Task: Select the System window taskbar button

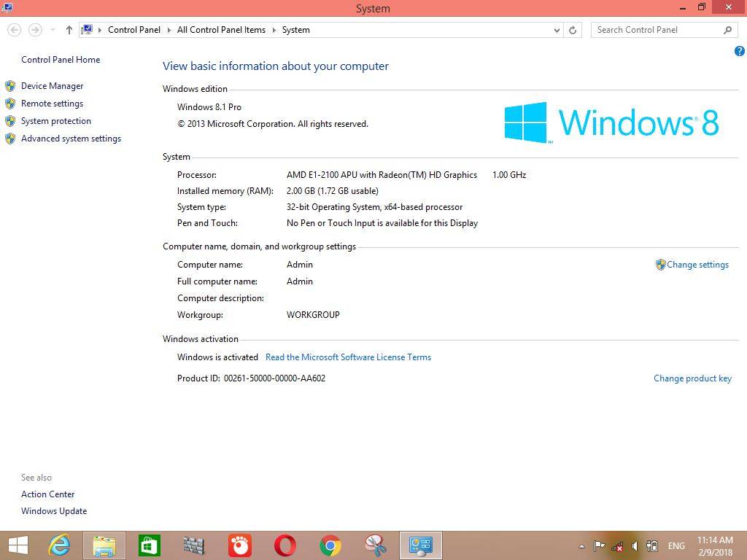Action: point(421,545)
